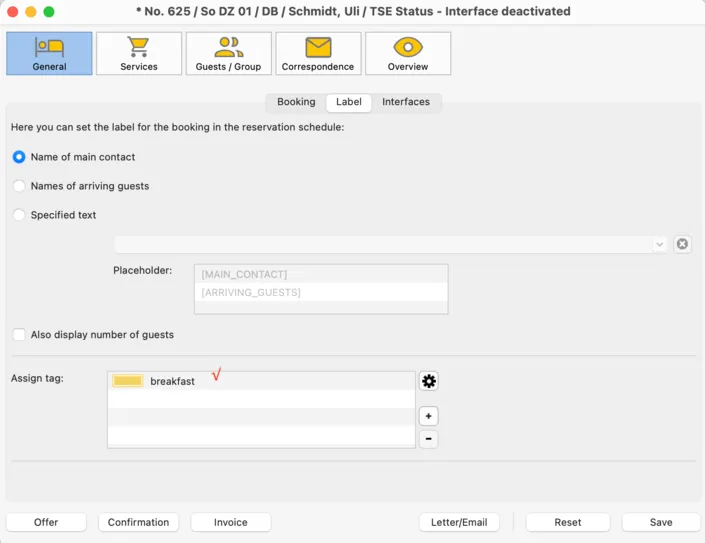Open the General section with bed icon
Screen dimensions: 705x543
[x=49, y=53]
